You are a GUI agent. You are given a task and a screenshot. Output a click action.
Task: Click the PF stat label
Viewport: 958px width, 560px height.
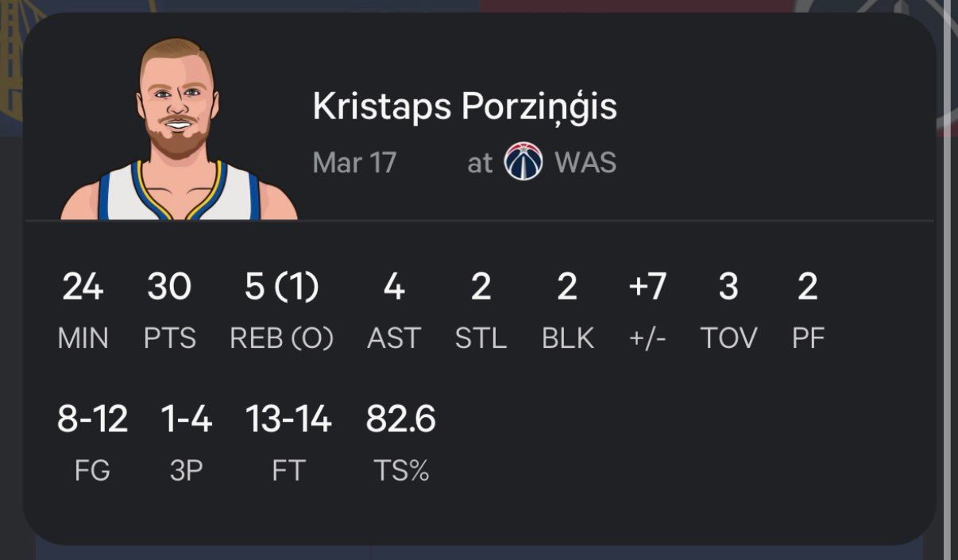point(808,338)
